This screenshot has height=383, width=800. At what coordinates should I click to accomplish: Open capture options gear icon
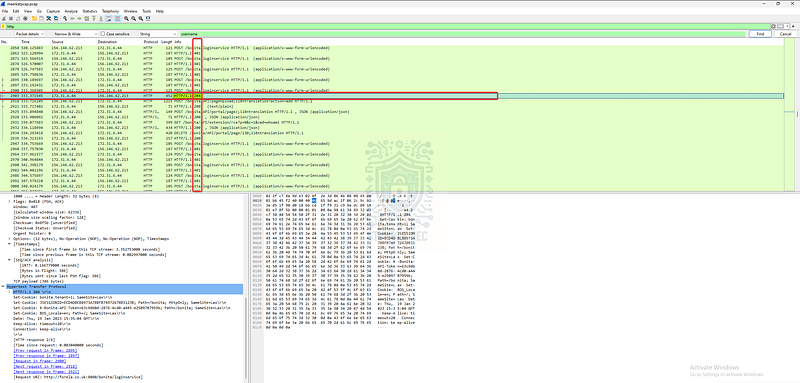tap(26, 18)
